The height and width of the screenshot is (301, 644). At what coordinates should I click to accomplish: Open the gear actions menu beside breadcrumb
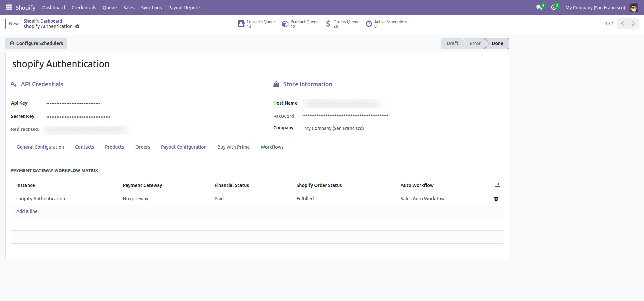77,26
